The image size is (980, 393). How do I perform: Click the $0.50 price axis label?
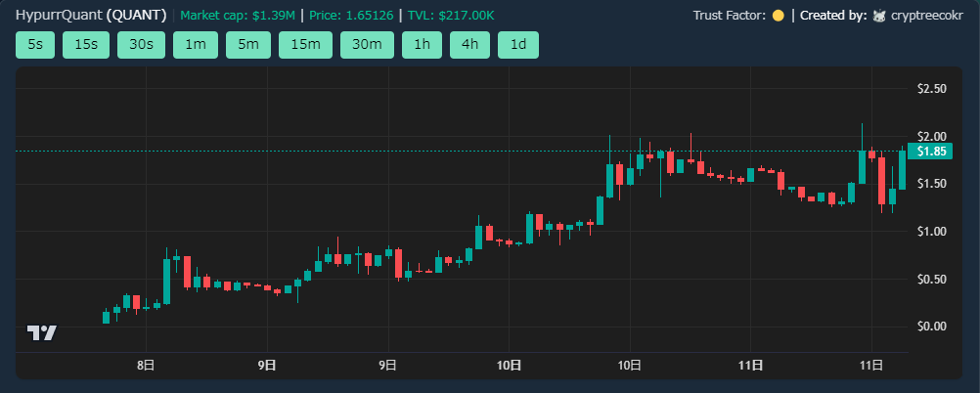point(931,279)
